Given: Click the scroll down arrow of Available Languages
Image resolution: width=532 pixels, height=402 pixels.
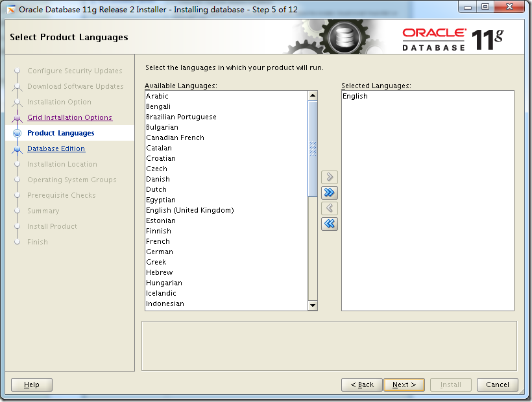Looking at the screenshot, I should point(313,305).
